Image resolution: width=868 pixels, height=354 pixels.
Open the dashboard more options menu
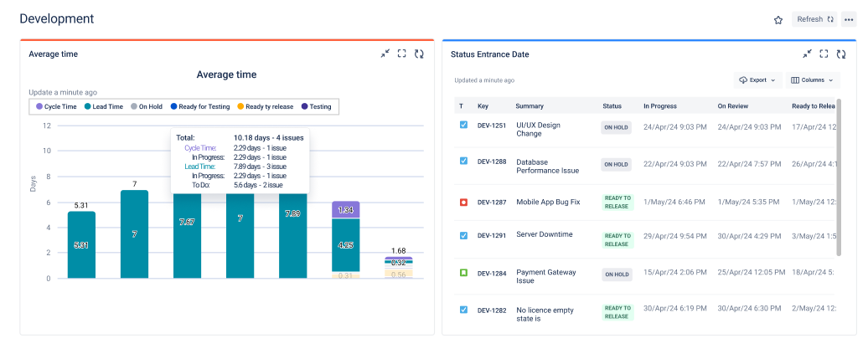(849, 19)
